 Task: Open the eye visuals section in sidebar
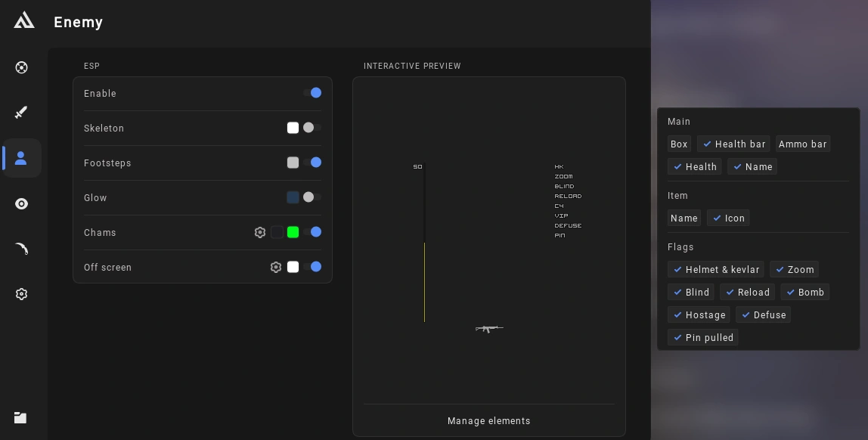[x=22, y=203]
